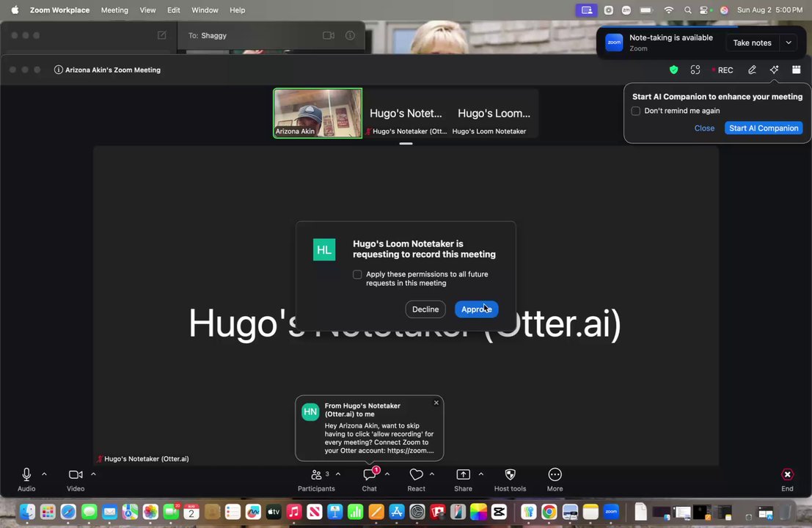Image resolution: width=812 pixels, height=528 pixels.
Task: Click the React heart icon
Action: coord(417,474)
